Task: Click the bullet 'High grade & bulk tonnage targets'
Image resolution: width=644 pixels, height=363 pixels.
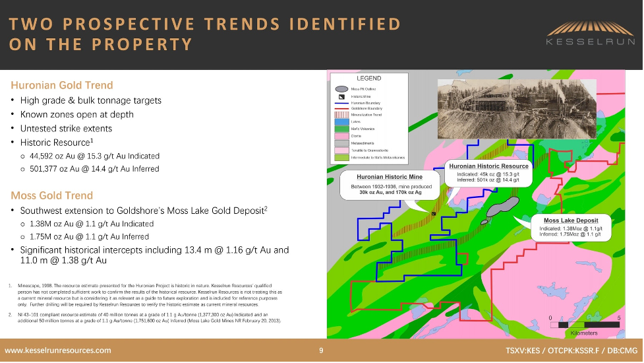Action: click(x=91, y=100)
